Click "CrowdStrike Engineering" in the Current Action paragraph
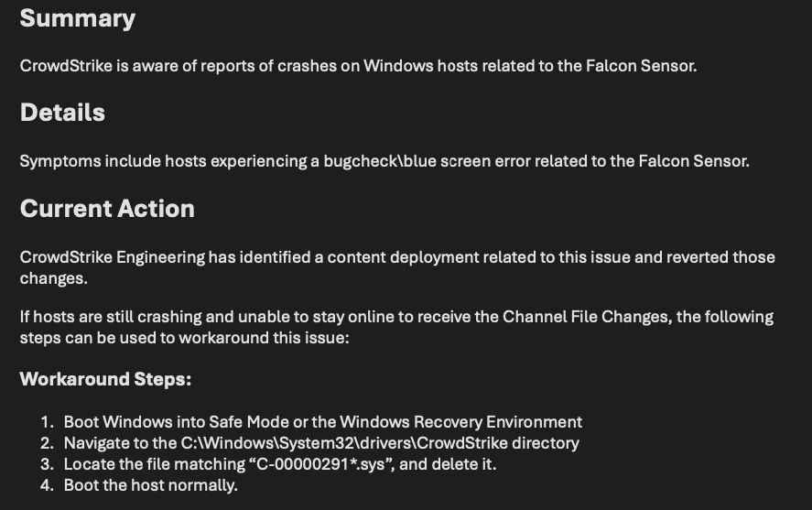This screenshot has width=812, height=510. (x=112, y=257)
